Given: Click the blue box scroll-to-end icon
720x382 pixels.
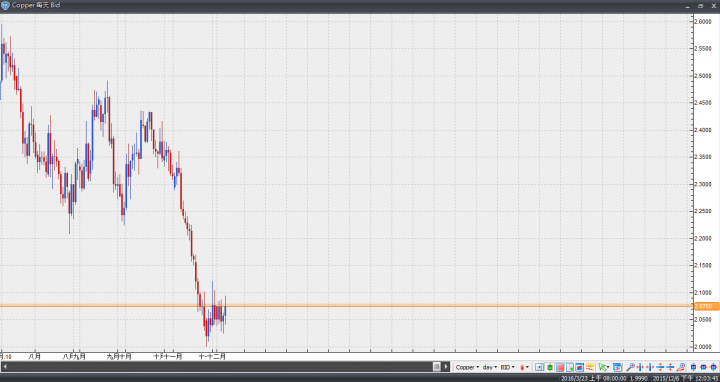Looking at the screenshot, I should [540, 367].
